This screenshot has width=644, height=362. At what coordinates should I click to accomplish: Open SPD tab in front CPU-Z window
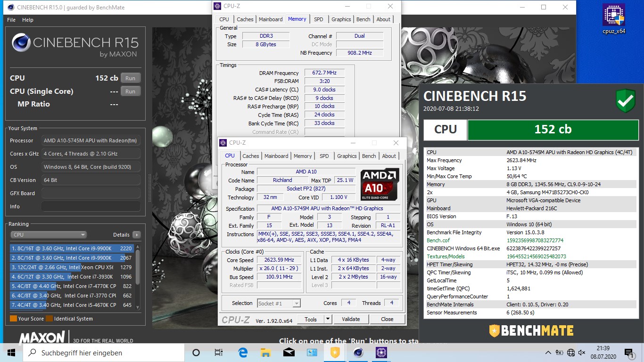click(324, 156)
